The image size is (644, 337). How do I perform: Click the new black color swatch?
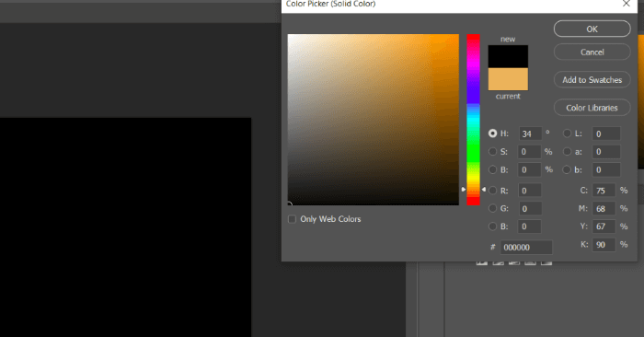click(508, 57)
